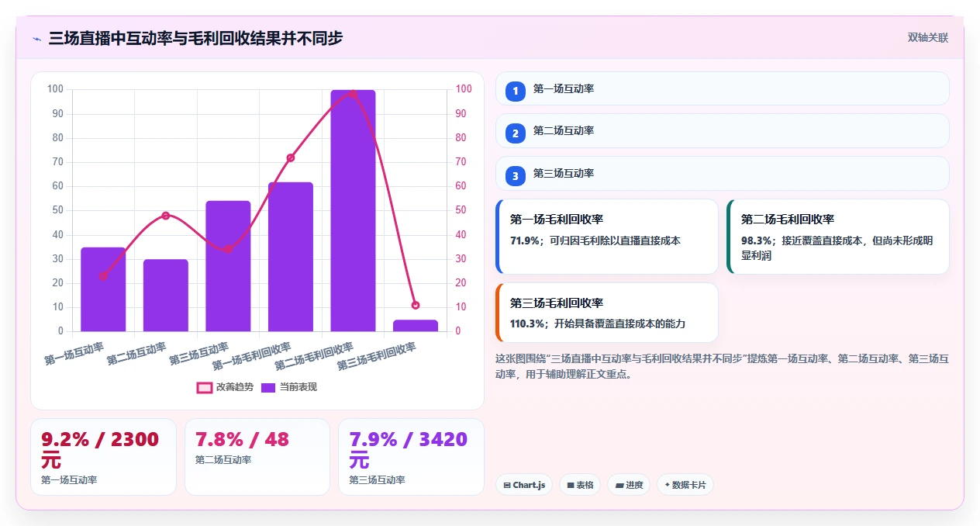Select the 9.2% / 2300 元 stat card
This screenshot has height=526, width=980.
pyautogui.click(x=103, y=456)
